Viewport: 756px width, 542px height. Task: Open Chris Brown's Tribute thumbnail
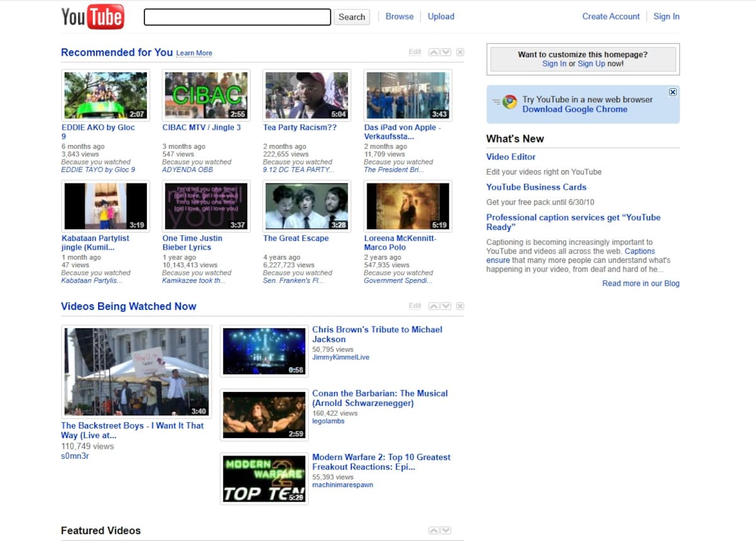tap(264, 351)
